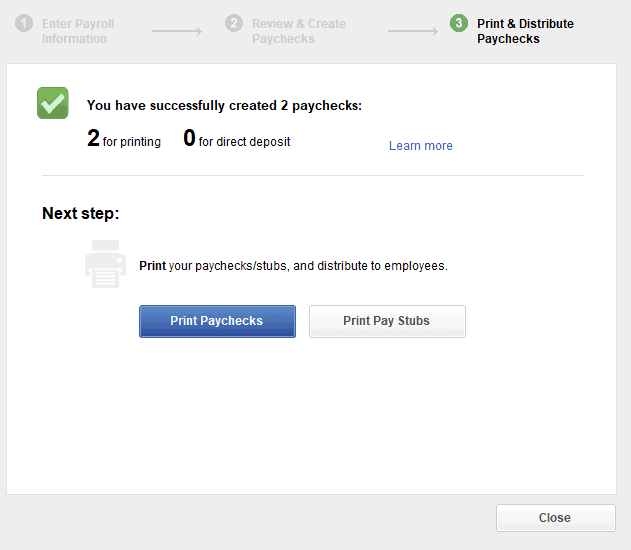The width and height of the screenshot is (631, 550).
Task: Click the 'Print your paychecks/stubs' instruction text
Action: [x=293, y=266]
